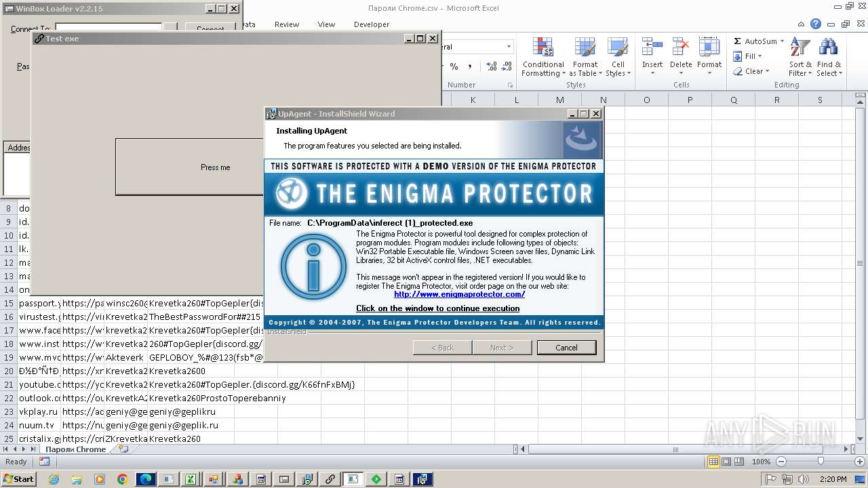The image size is (868, 488).
Task: Open Excel Help question mark
Action: [x=816, y=24]
